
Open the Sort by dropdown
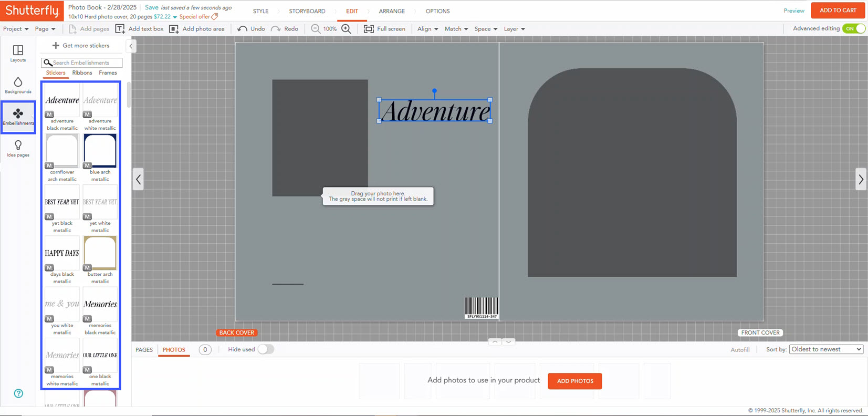pos(826,349)
